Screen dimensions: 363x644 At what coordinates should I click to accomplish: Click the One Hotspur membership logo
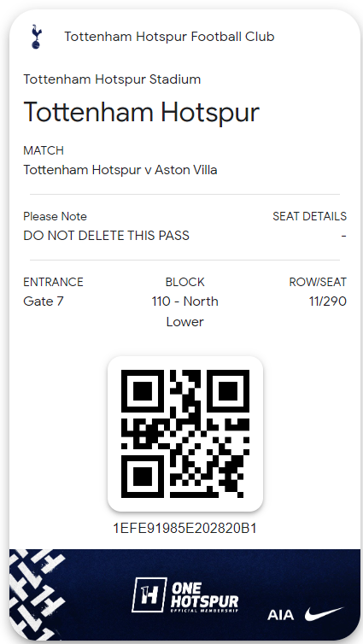tap(185, 595)
